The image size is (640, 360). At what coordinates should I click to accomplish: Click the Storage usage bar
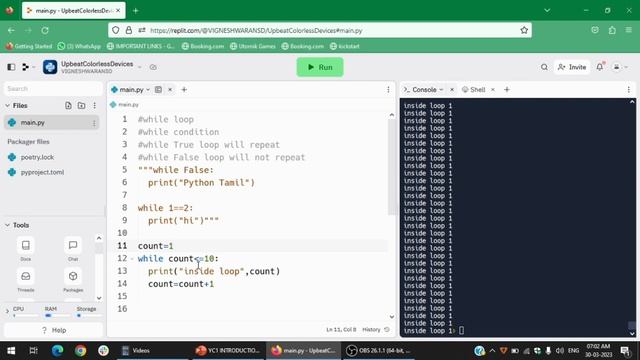coord(89,316)
